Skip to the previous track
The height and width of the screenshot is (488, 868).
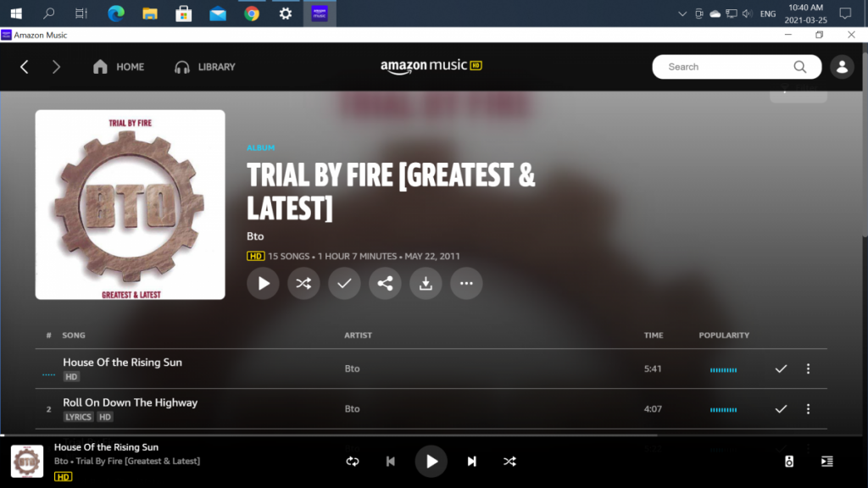[390, 462]
